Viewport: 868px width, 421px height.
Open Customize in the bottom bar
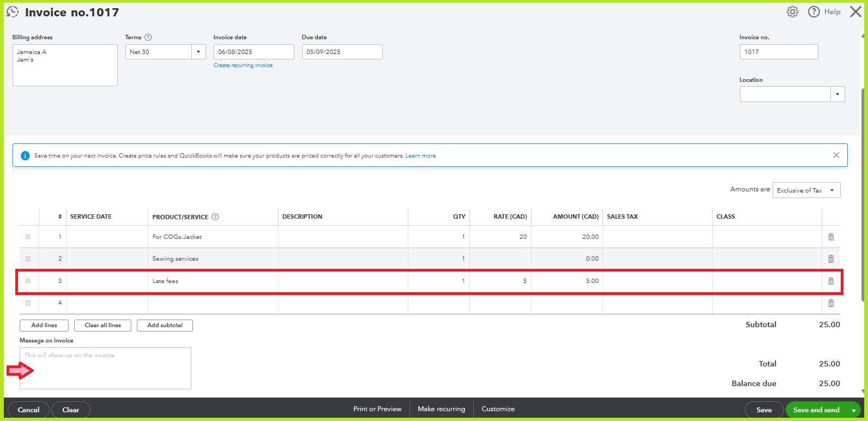(x=498, y=409)
